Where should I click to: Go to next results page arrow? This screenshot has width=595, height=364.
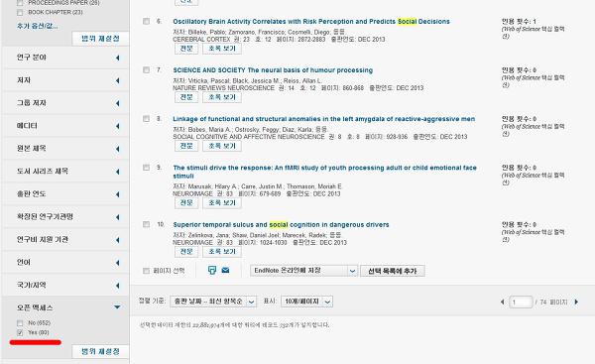(576, 302)
